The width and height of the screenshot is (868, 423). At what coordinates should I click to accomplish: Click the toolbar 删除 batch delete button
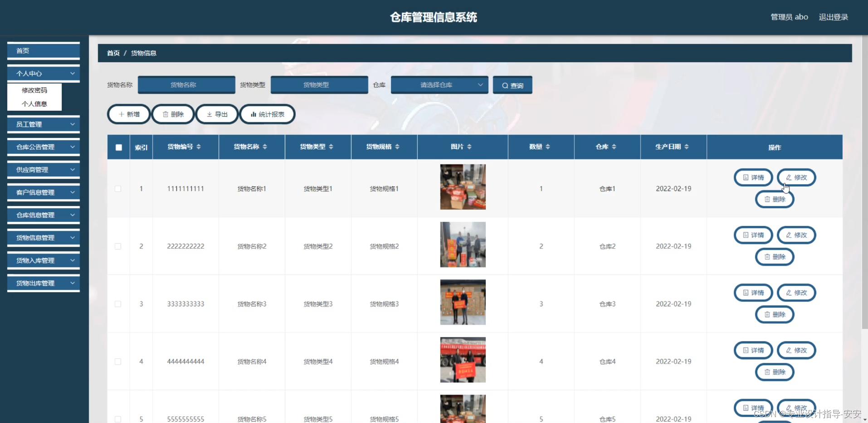click(x=173, y=114)
